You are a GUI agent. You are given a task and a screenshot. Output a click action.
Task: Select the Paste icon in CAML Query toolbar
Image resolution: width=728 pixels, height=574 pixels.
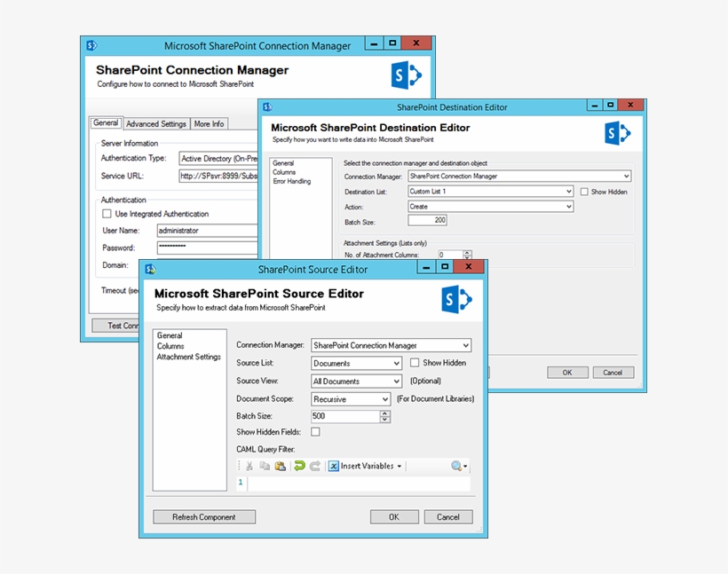279,465
